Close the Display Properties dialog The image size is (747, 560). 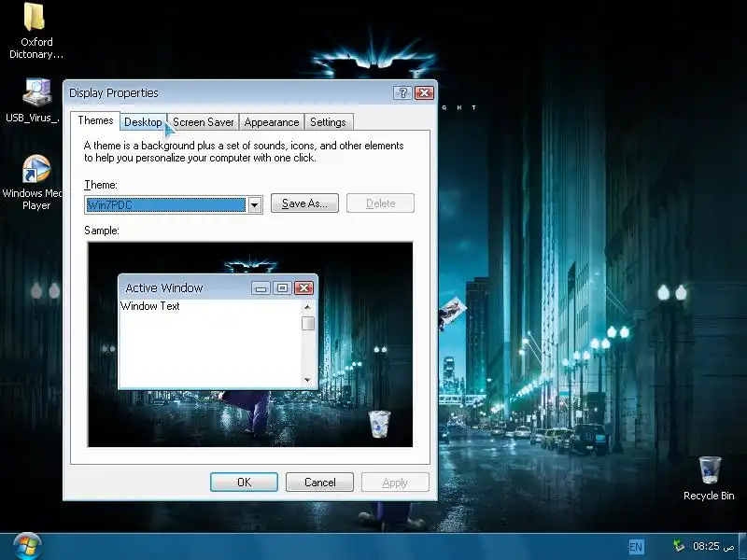tap(424, 92)
